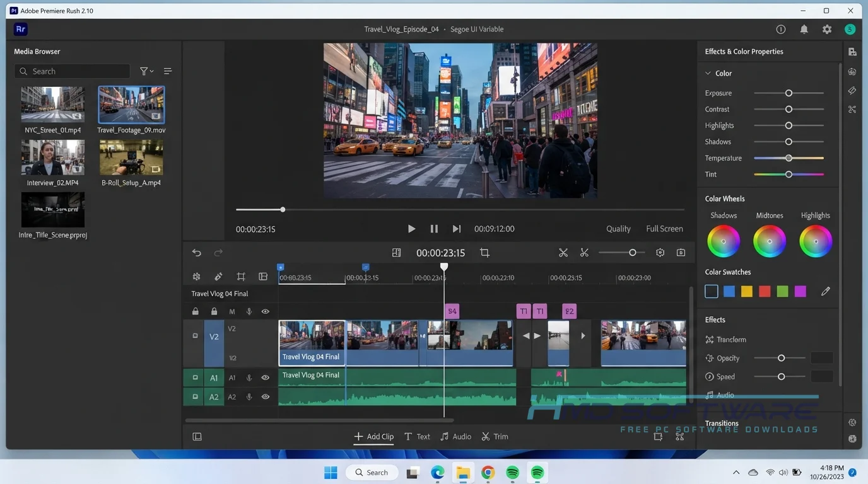Image resolution: width=868 pixels, height=484 pixels.
Task: Toggle A1 track eye visibility
Action: tap(266, 378)
